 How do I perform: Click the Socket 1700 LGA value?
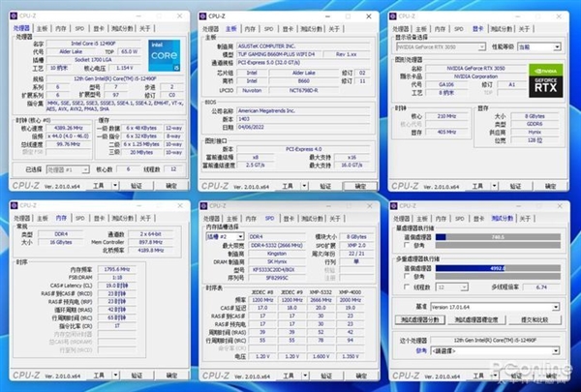click(93, 60)
